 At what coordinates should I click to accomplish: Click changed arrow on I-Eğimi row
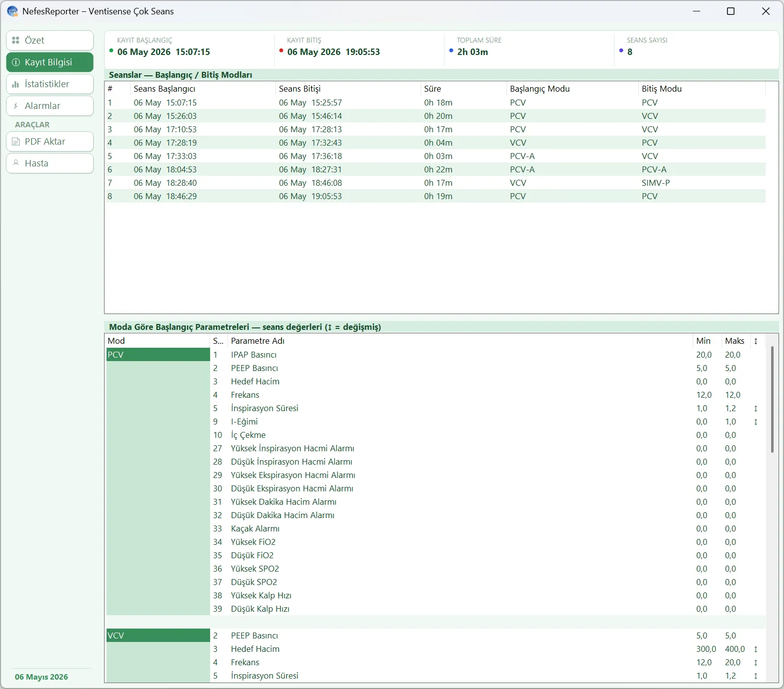[756, 422]
